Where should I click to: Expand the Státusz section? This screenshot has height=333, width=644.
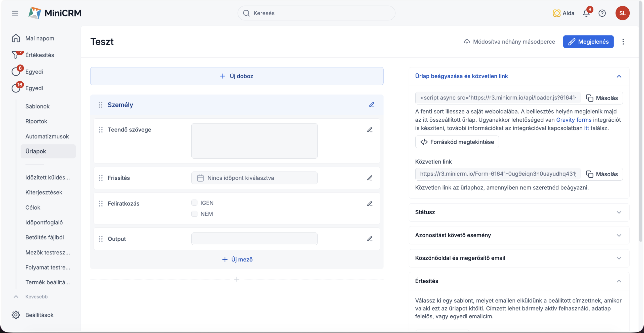pyautogui.click(x=619, y=212)
